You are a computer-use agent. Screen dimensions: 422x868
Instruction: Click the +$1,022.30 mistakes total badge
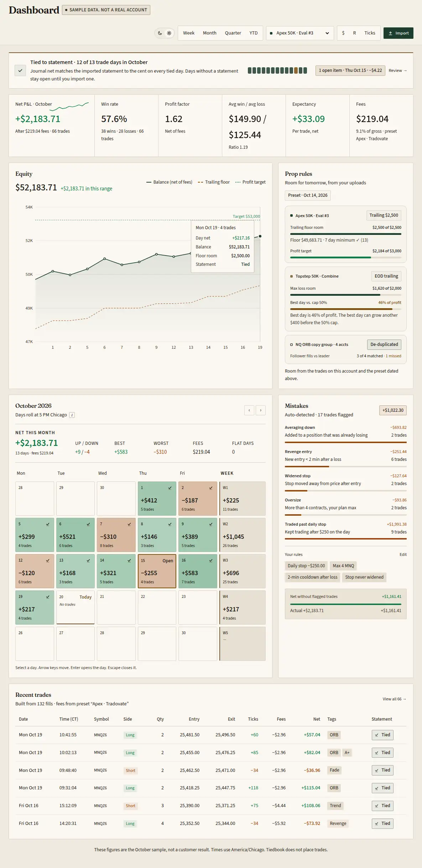[x=393, y=410]
